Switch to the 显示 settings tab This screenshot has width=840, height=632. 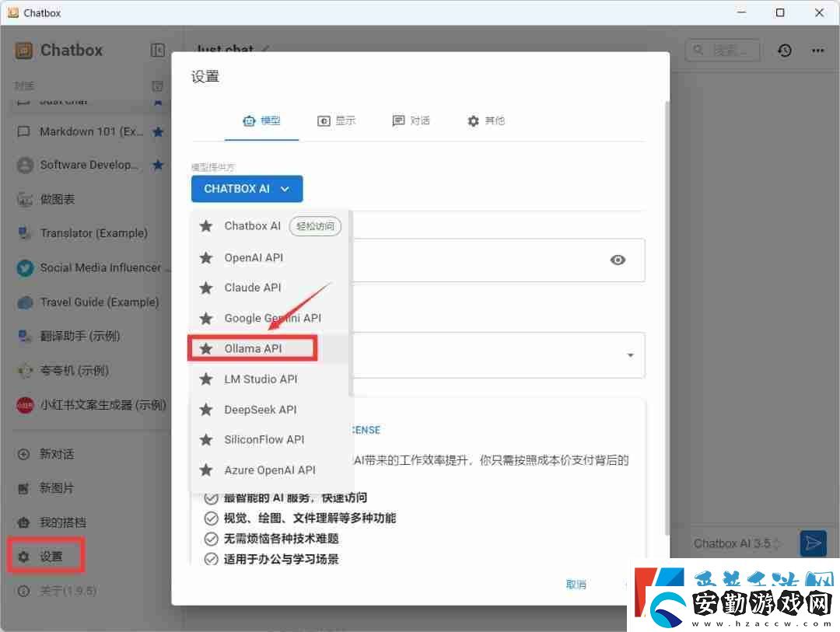(x=337, y=120)
